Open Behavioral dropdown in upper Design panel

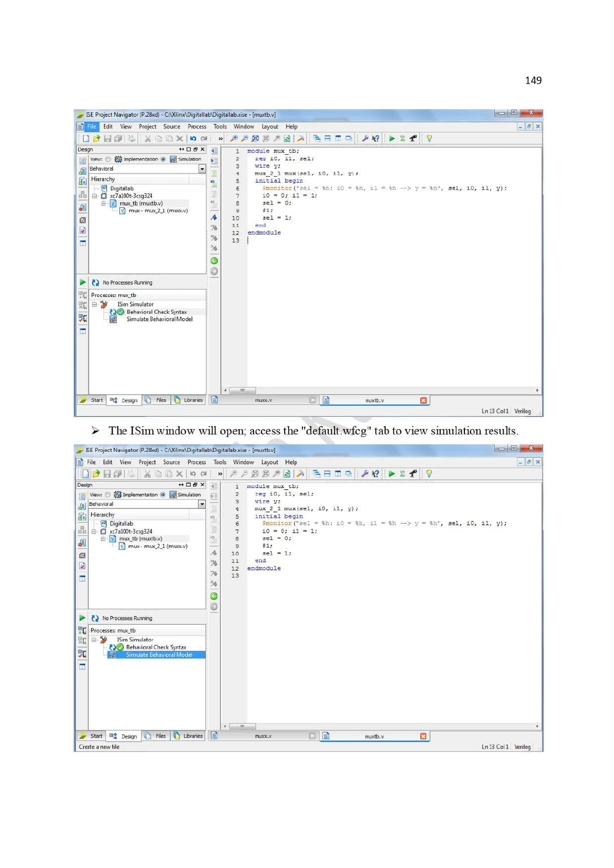click(202, 169)
